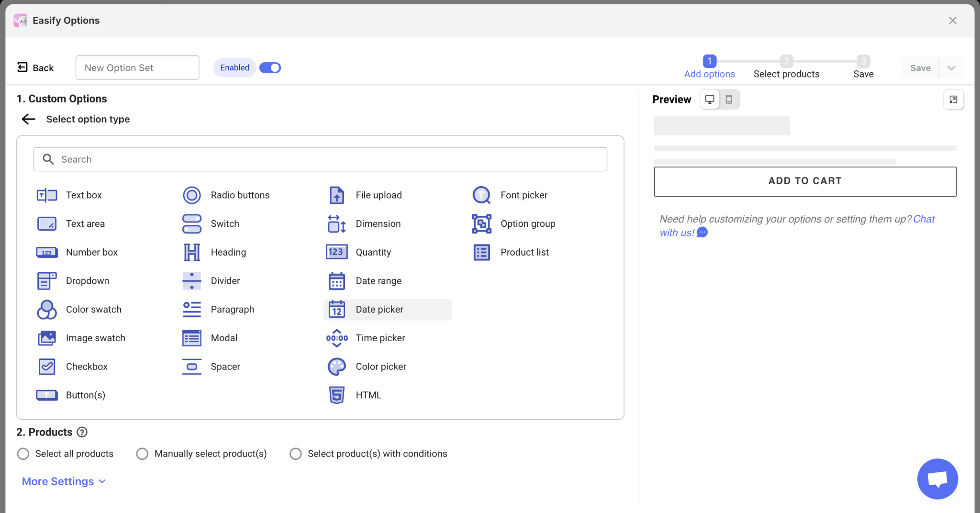The width and height of the screenshot is (980, 513).
Task: Choose 'Manually select product(s)' radio button
Action: 142,454
